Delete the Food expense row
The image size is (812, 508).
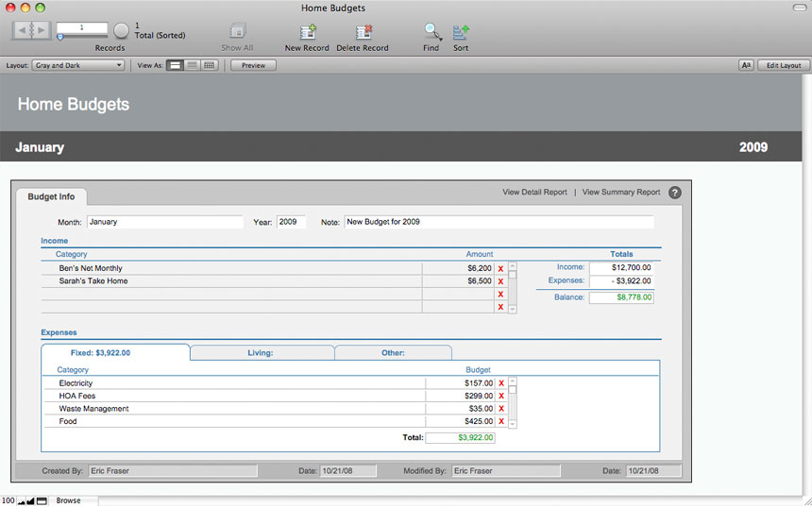tap(501, 421)
